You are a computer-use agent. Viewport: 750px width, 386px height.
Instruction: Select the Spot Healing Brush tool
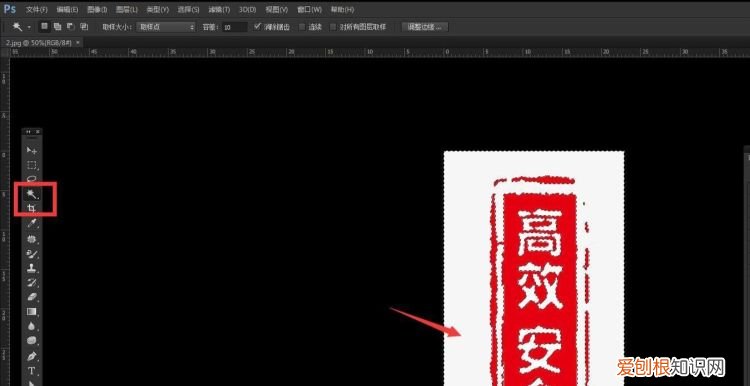click(32, 238)
